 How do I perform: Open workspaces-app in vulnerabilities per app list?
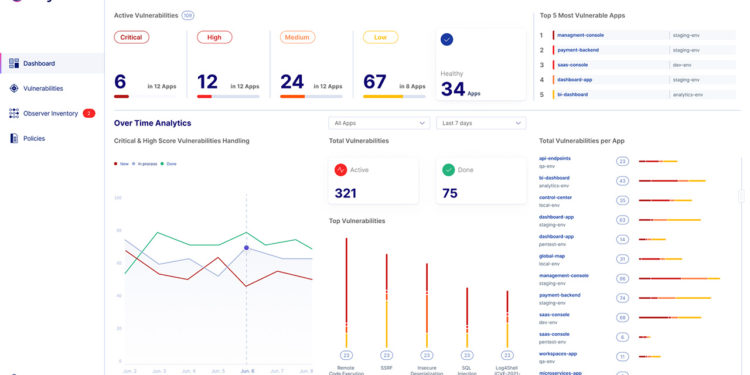click(558, 354)
